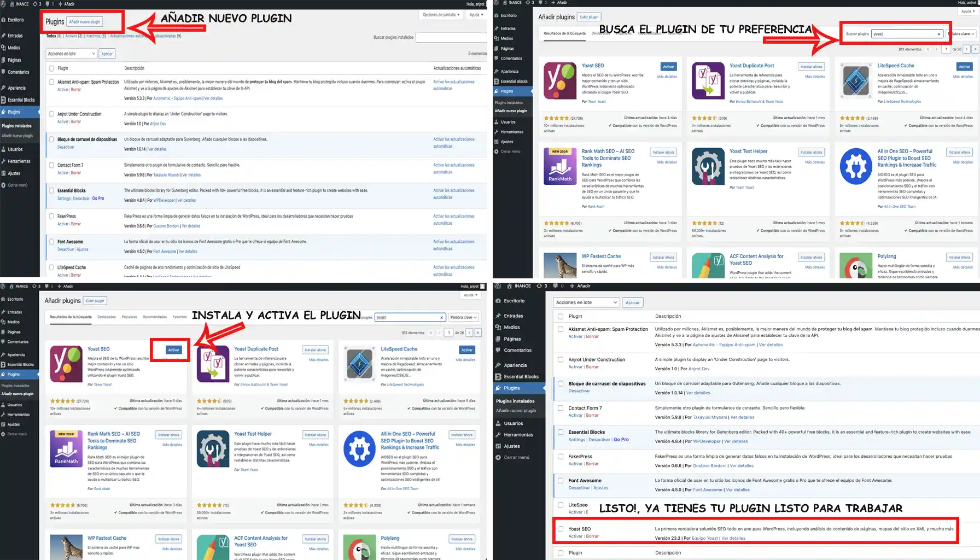980x560 pixels.
Task: Tick Akismet checkbox in 'Añadir nuevo plugin' screenshot
Action: pos(51,82)
